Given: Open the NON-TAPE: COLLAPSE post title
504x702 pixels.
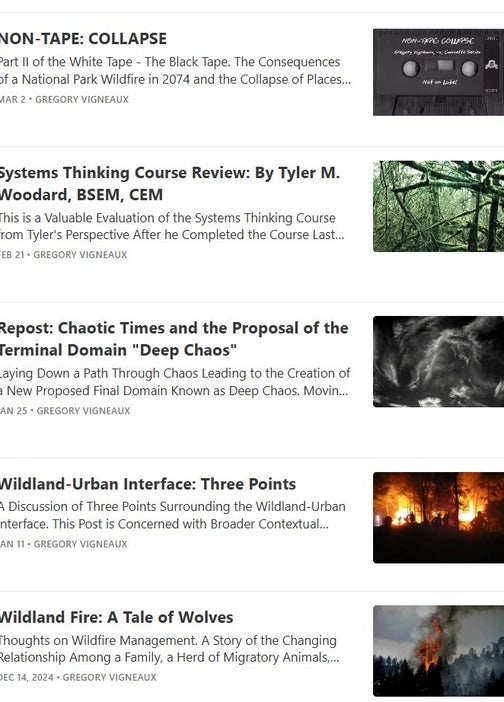Looking at the screenshot, I should coord(83,39).
